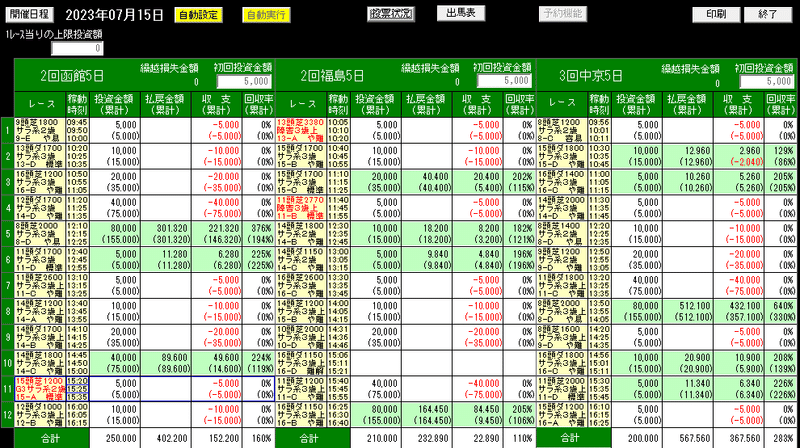Click 福島 total balance 22,890
This screenshot has height=448, width=800.
478,438
